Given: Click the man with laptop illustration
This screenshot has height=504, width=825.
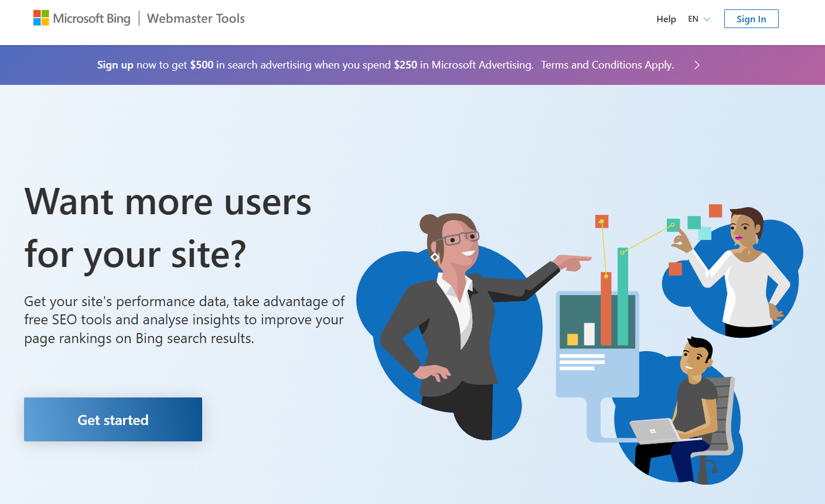Looking at the screenshot, I should coord(680,410).
